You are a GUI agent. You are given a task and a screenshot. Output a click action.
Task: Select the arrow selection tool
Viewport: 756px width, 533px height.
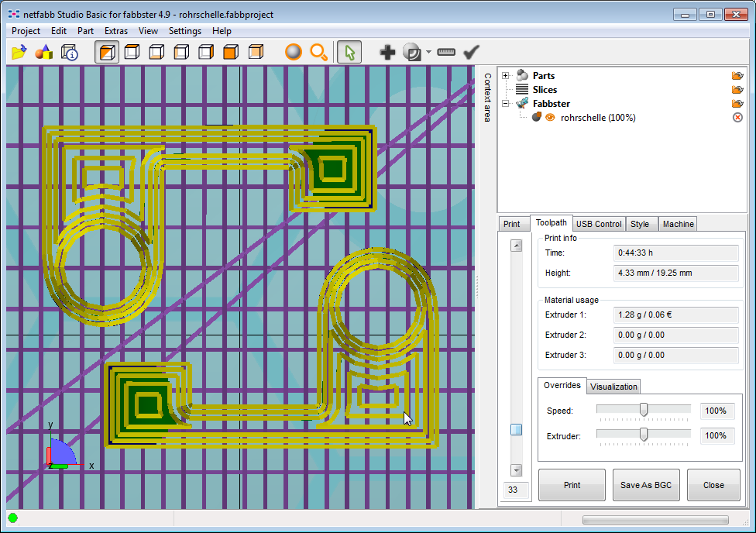pyautogui.click(x=349, y=52)
